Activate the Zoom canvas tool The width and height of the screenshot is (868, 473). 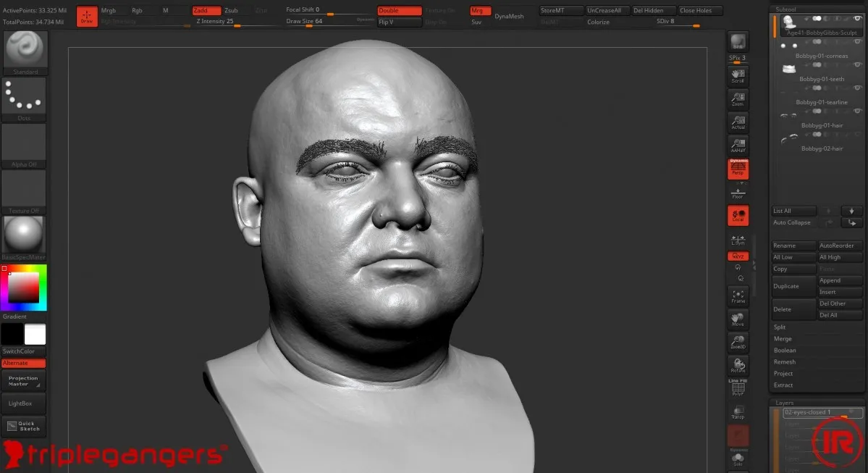(738, 99)
